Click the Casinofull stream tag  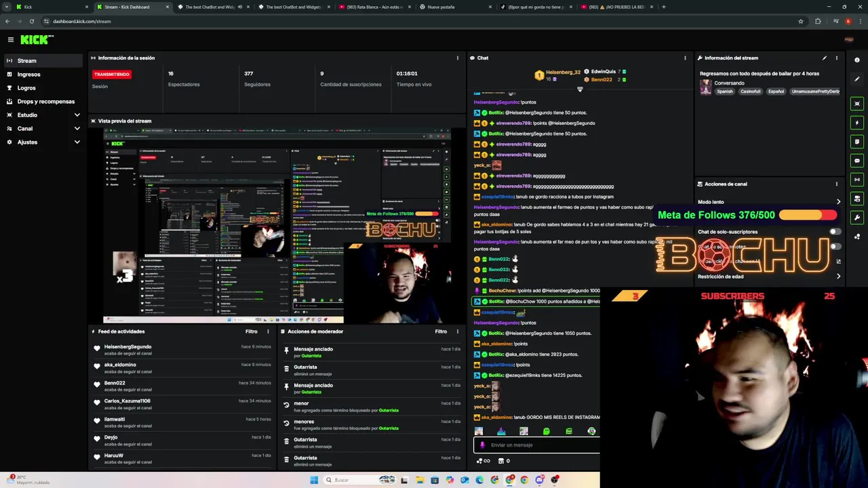pyautogui.click(x=750, y=91)
